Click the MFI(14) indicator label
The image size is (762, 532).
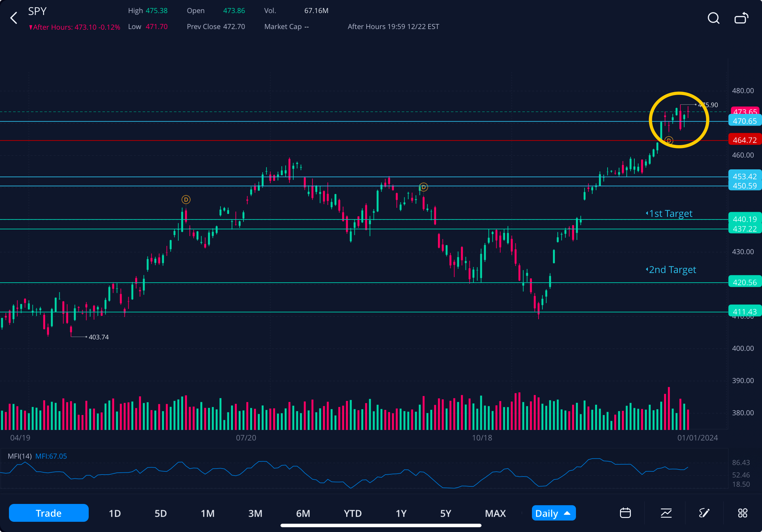tap(19, 456)
